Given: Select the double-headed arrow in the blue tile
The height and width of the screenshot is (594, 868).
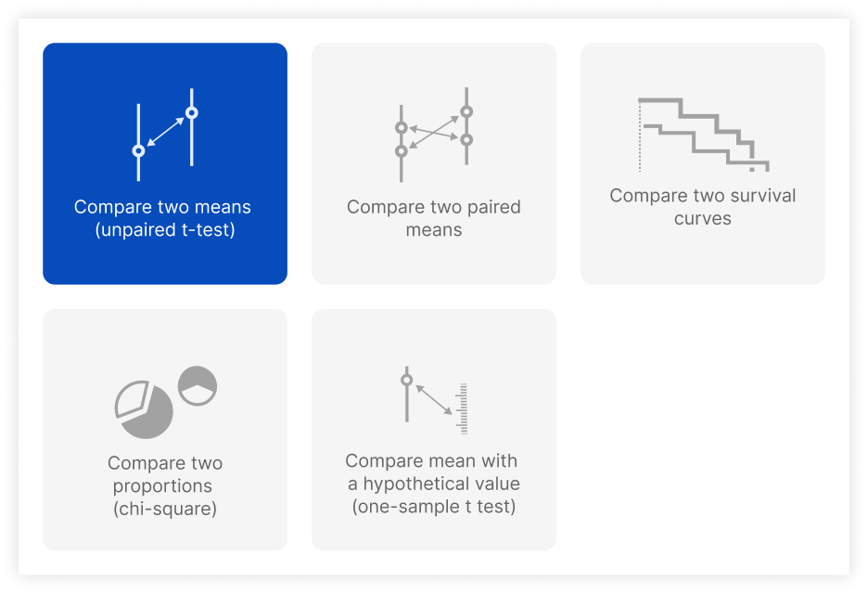Looking at the screenshot, I should click(166, 130).
